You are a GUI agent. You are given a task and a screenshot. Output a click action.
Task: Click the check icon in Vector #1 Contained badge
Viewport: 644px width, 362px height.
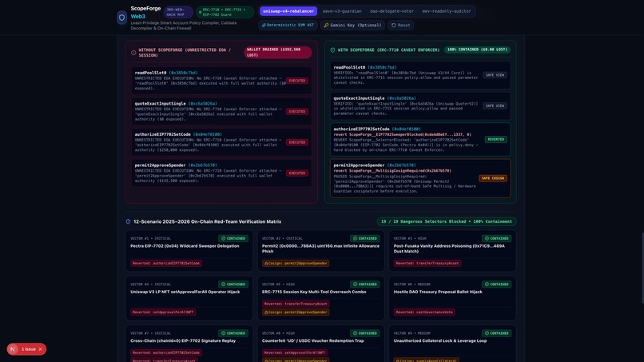[x=224, y=238]
